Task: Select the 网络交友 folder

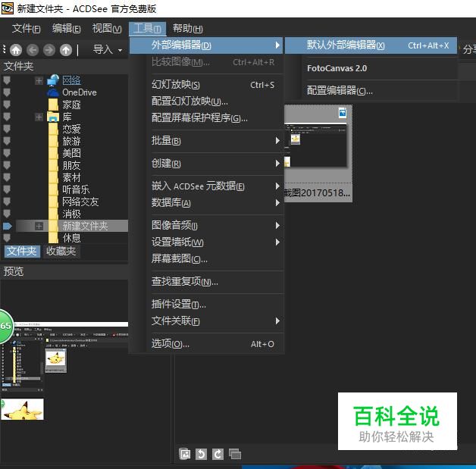Action: [x=80, y=202]
